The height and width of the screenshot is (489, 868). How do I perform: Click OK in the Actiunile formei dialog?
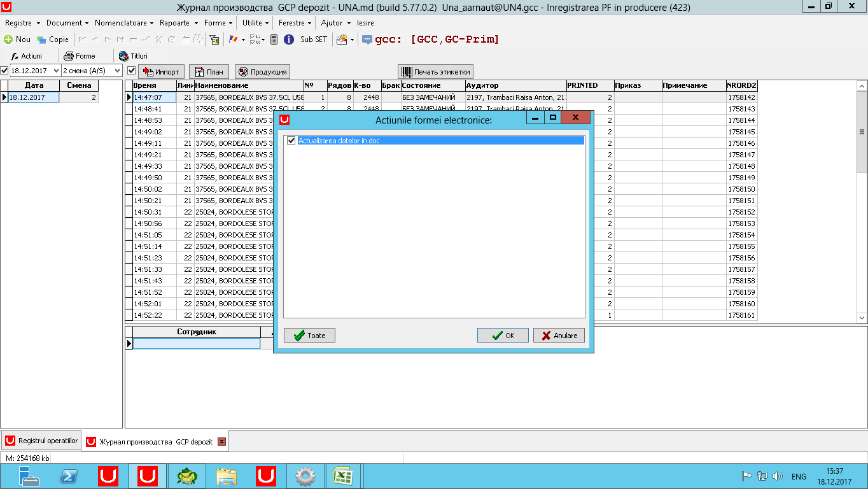tap(503, 336)
